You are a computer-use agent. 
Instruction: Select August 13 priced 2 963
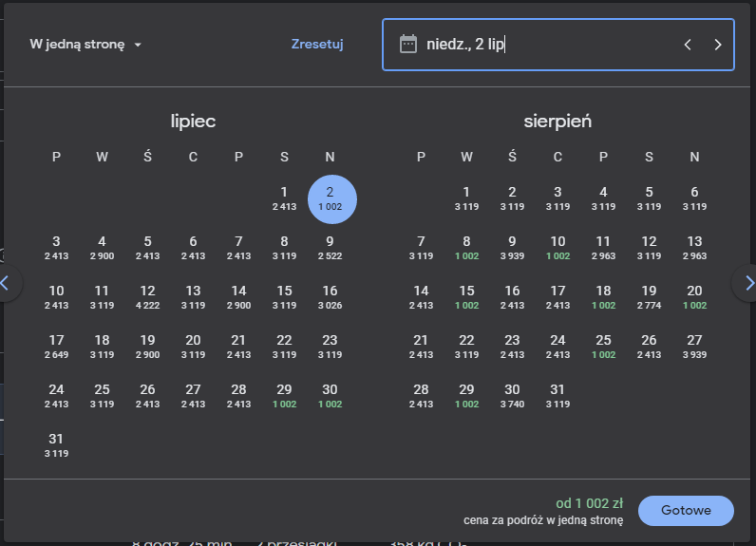tap(694, 248)
